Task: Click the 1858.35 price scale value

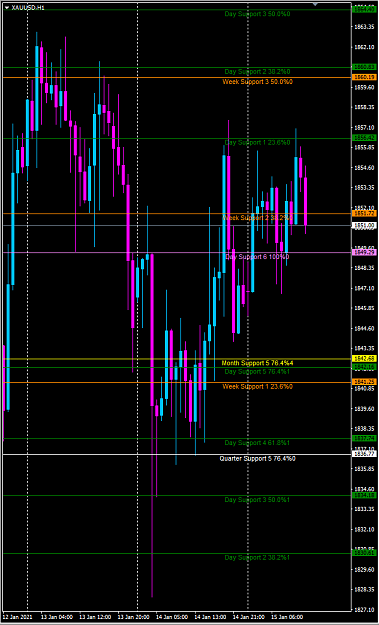Action: (x=365, y=107)
